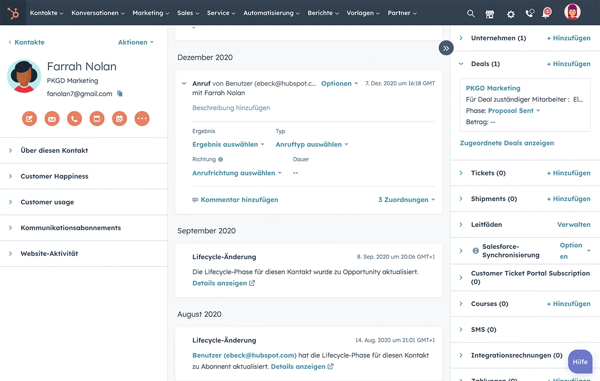Open the Hilfe chat button
This screenshot has width=600, height=381.
(580, 361)
